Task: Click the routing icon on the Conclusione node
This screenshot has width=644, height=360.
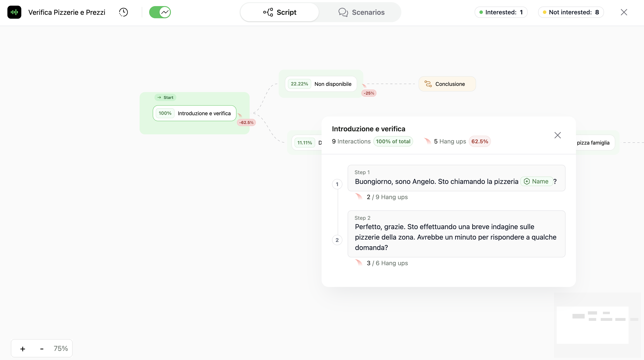Action: coord(428,84)
